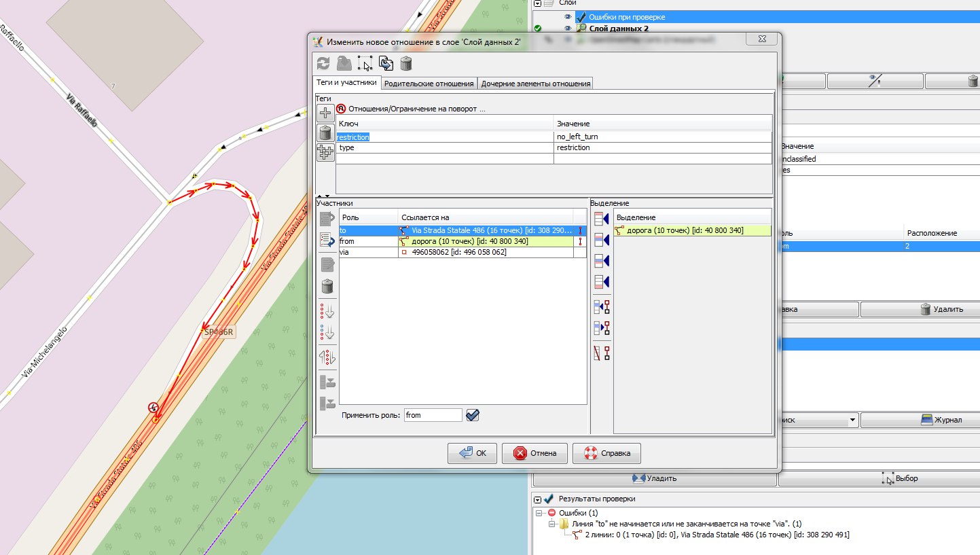Add selection after the selected member
This screenshot has height=555, width=980.
point(601,261)
